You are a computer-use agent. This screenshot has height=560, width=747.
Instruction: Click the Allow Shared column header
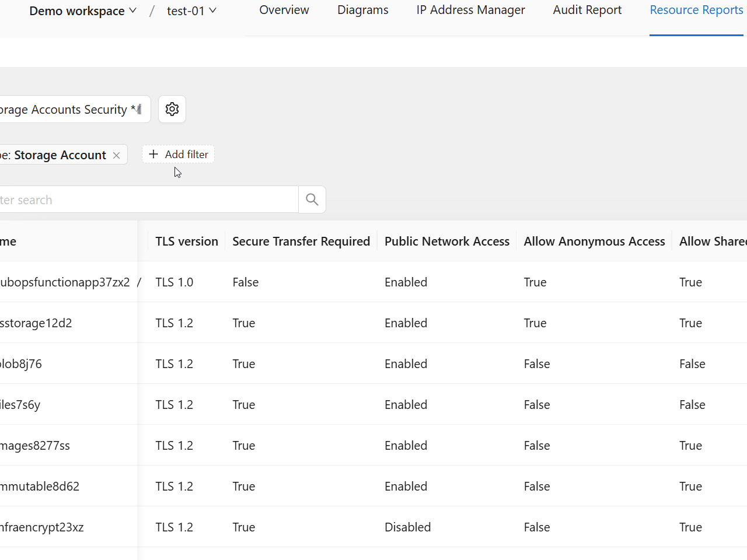(713, 241)
